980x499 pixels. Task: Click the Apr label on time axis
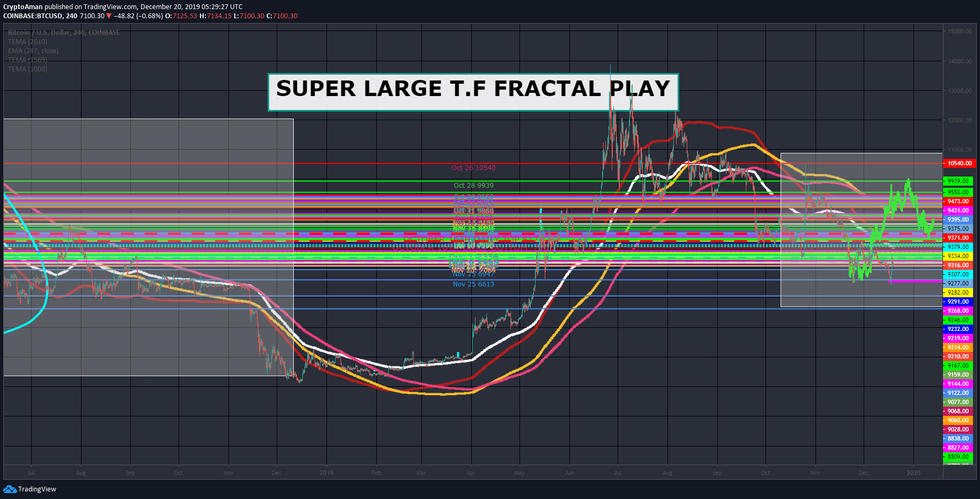(471, 473)
